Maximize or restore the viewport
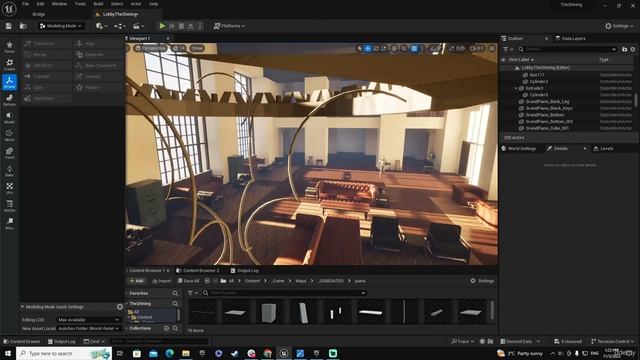 (x=492, y=49)
